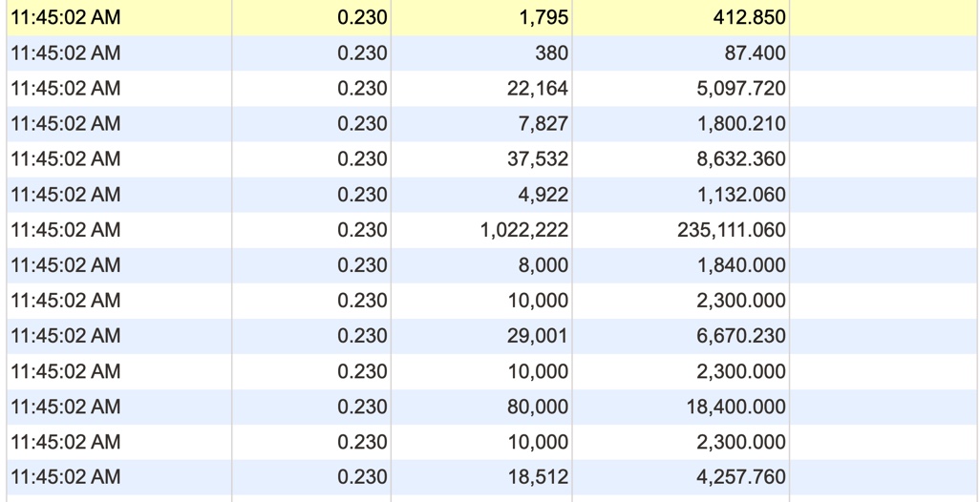The width and height of the screenshot is (980, 502).
Task: Select the volume cell showing 37,532
Action: point(537,159)
